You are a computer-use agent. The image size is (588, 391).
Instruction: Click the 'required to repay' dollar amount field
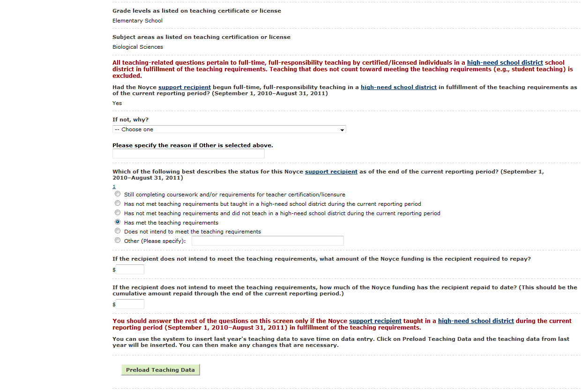coord(130,270)
